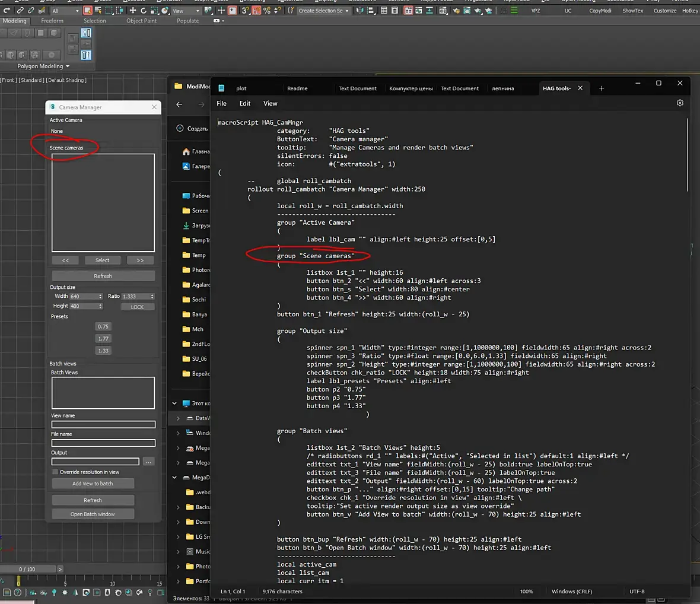Switch to the Readme tab
This screenshot has width=700, height=604.
[x=297, y=88]
